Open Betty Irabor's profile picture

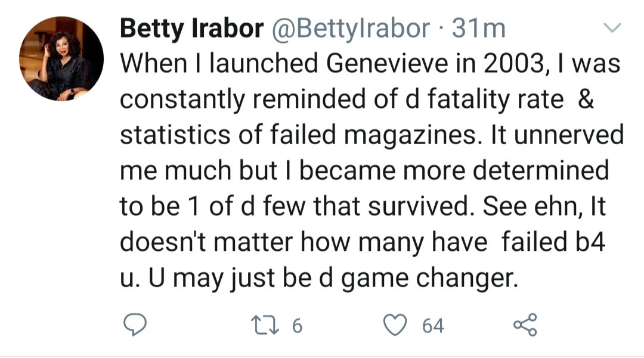(61, 58)
